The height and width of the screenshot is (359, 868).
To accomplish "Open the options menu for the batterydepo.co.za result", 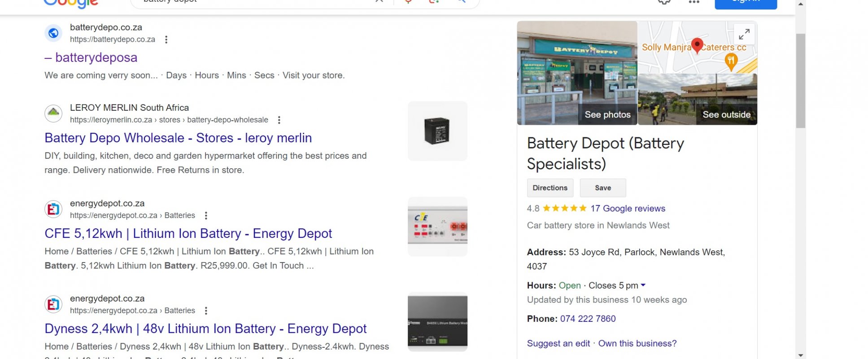I will click(x=166, y=39).
